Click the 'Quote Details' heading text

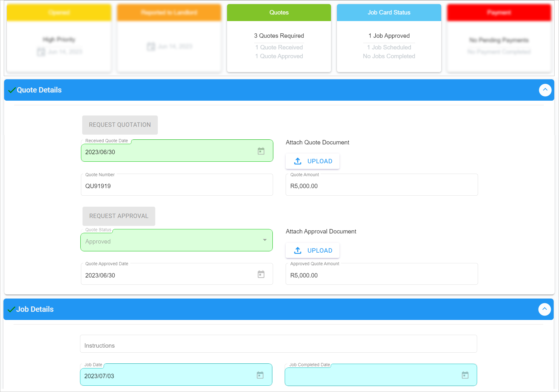point(39,90)
